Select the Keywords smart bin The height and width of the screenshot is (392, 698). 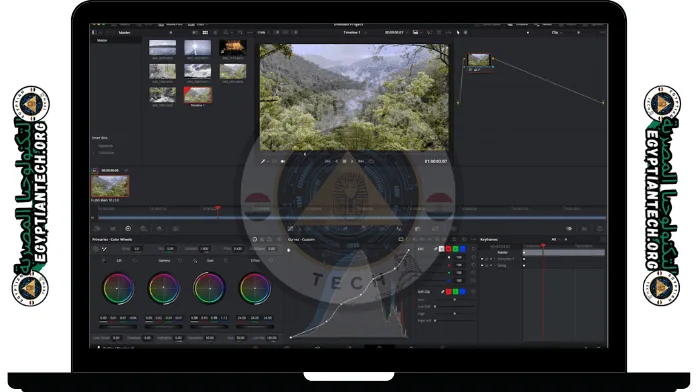click(106, 145)
